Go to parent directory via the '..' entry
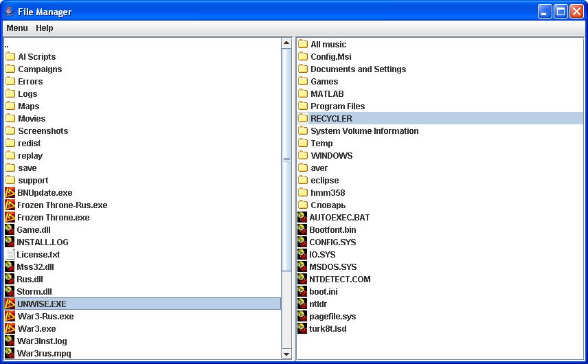 click(6, 45)
